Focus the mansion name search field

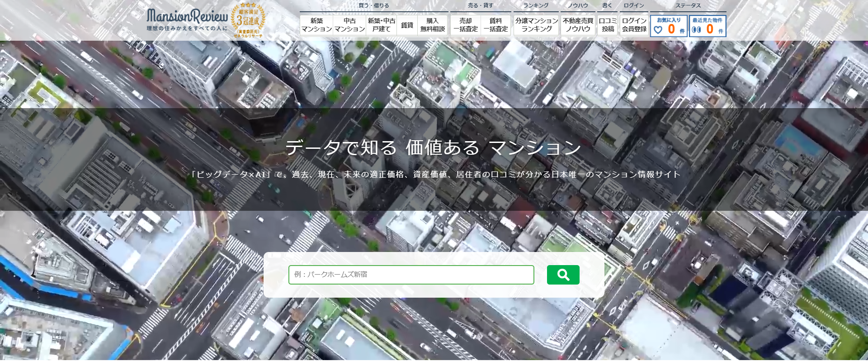[411, 275]
